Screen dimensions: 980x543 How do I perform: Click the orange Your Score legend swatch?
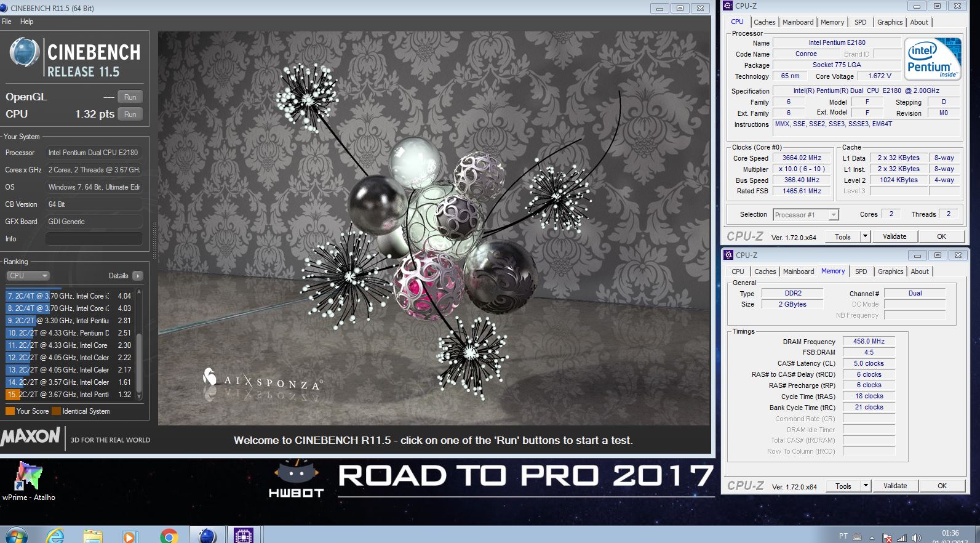pyautogui.click(x=10, y=411)
